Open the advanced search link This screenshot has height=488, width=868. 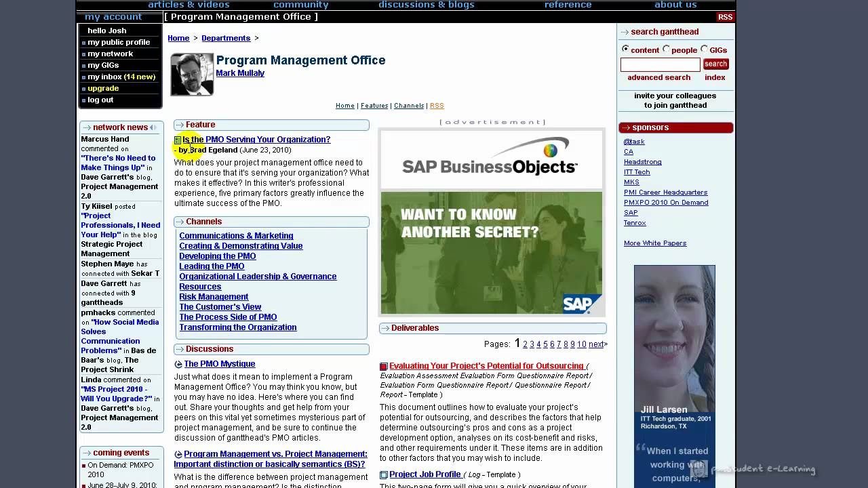tap(658, 77)
